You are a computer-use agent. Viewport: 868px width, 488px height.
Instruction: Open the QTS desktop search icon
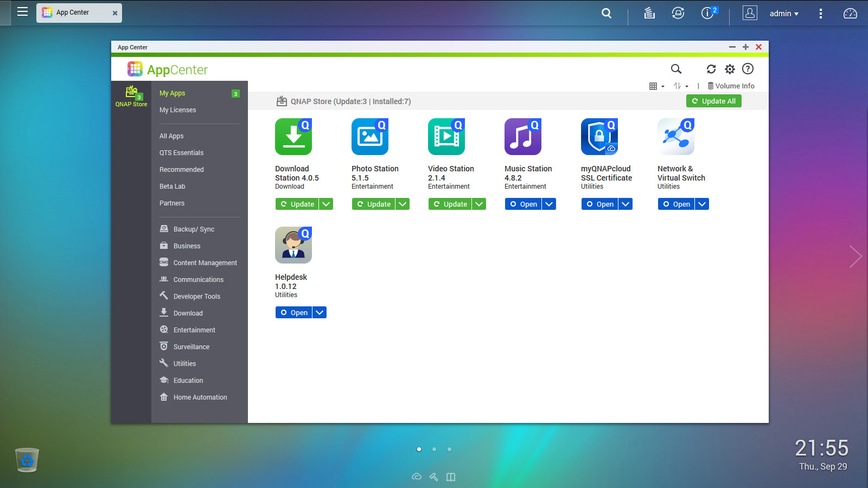pyautogui.click(x=607, y=13)
